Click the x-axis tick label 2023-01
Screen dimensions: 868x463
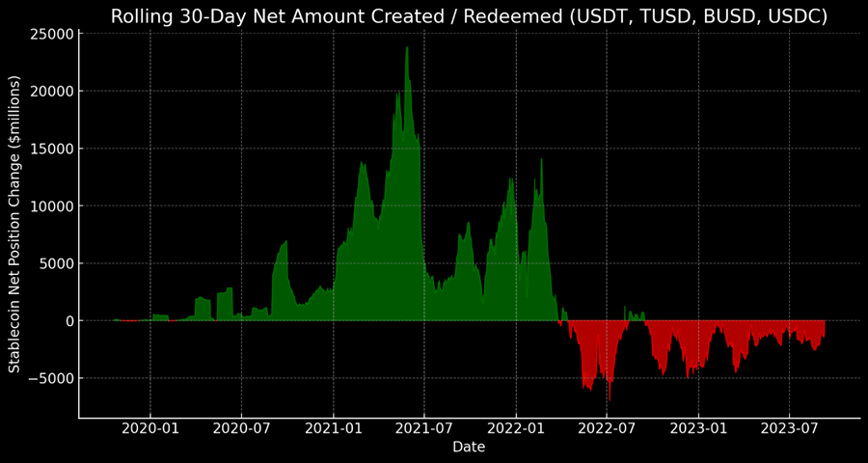(x=698, y=427)
